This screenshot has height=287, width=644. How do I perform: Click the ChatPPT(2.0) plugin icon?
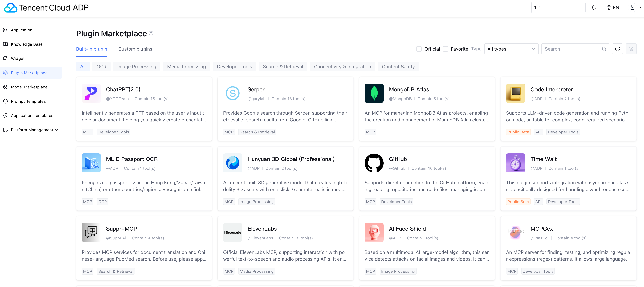[91, 93]
